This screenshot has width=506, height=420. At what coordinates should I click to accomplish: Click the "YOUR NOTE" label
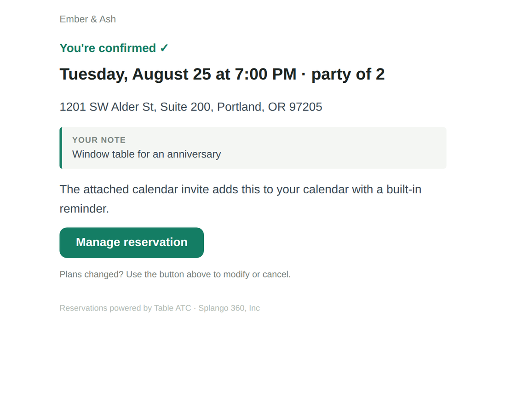click(x=99, y=140)
